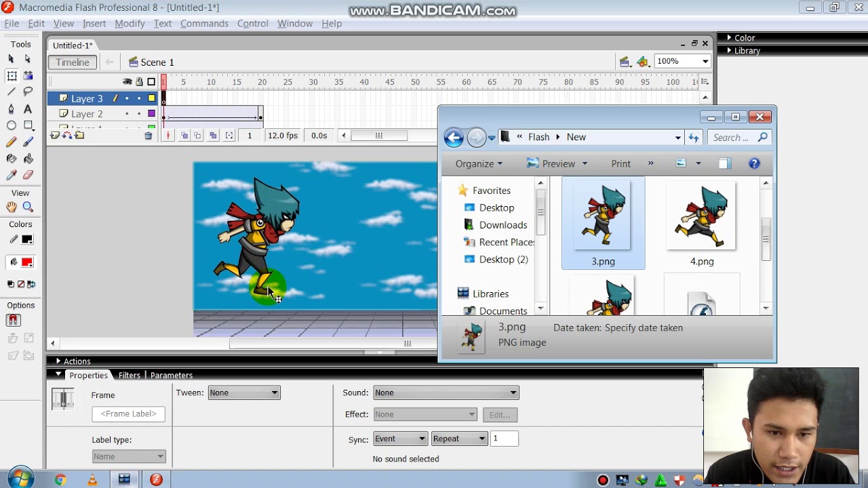Click the No Color icon
The image size is (868, 488).
20,284
